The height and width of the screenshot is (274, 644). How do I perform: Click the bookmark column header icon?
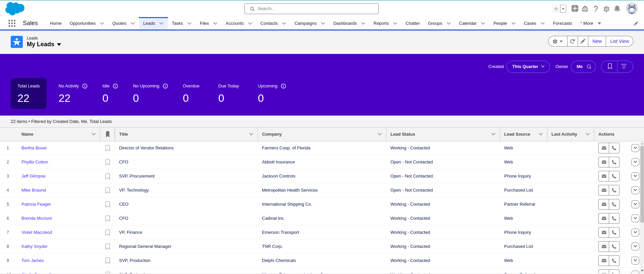pos(108,134)
